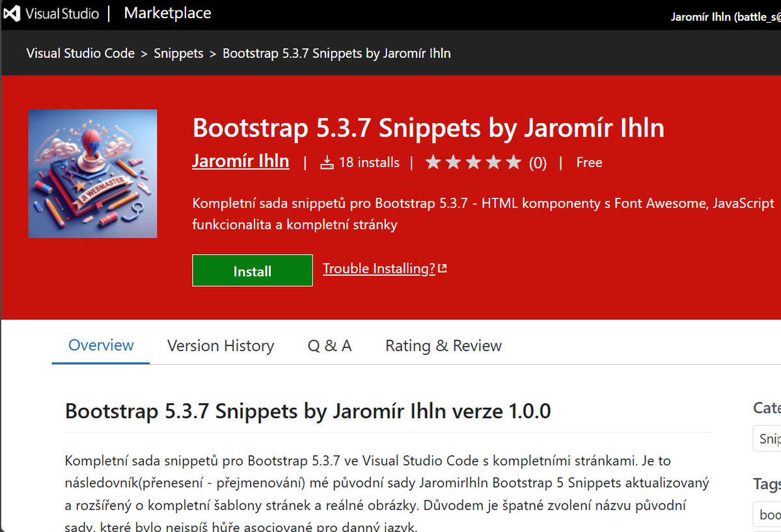This screenshot has width=781, height=532.
Task: Open the Marketplace home link
Action: tap(167, 13)
